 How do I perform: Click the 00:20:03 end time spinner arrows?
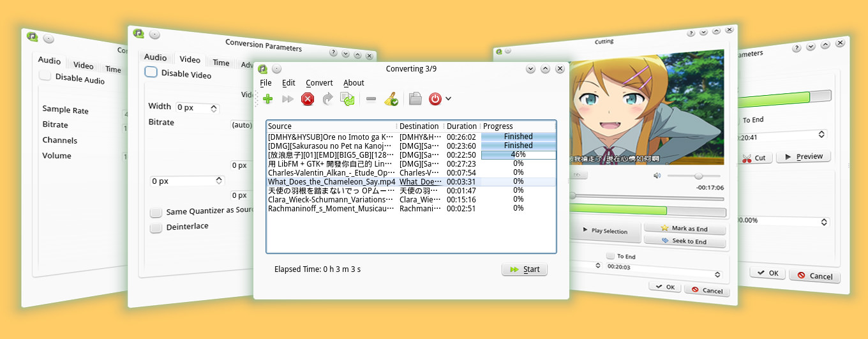(x=717, y=275)
